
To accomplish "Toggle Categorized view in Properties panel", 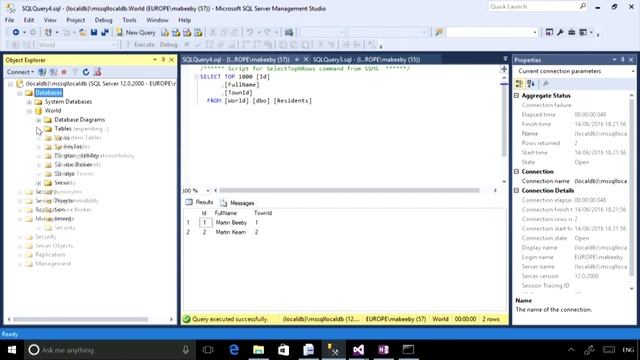I will point(519,84).
